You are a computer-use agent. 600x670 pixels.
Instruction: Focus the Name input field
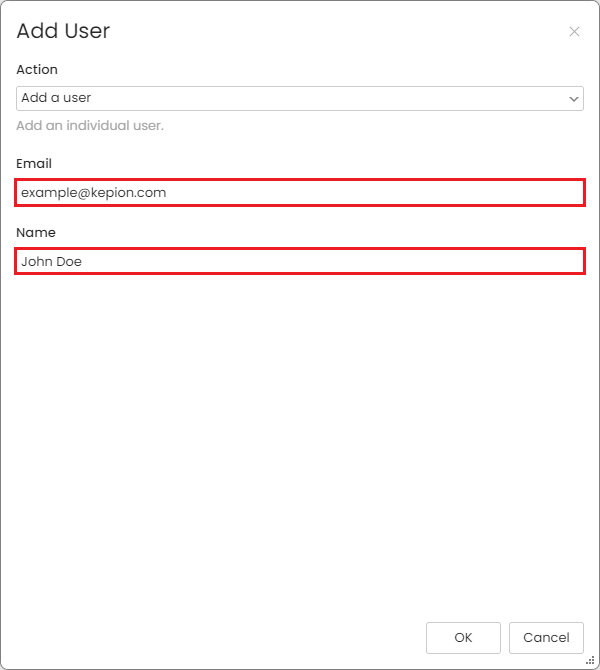tap(300, 261)
